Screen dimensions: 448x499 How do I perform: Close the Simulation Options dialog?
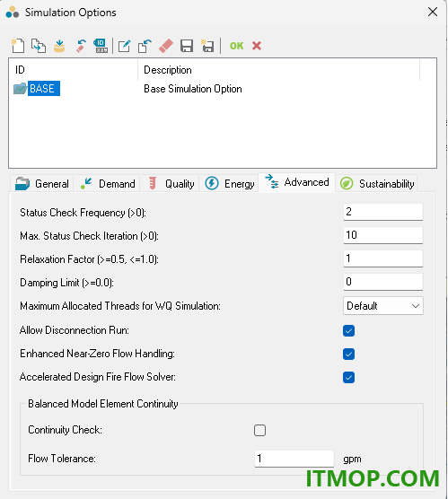433,12
